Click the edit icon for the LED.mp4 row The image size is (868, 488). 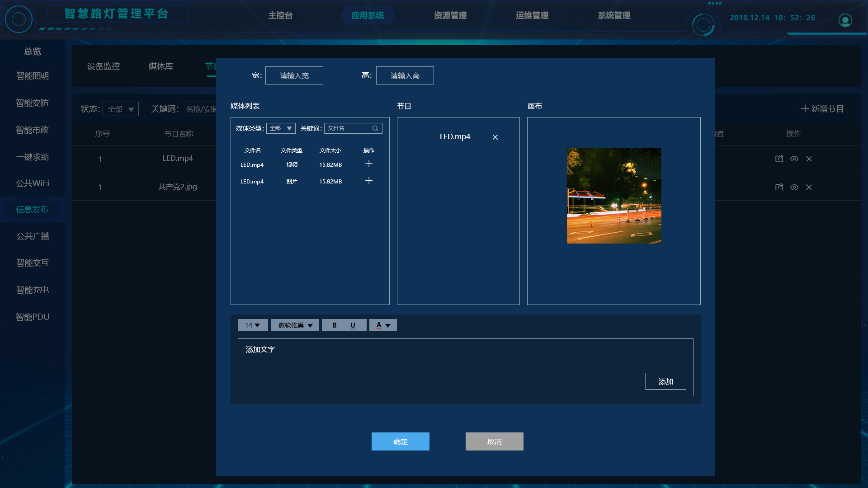click(x=779, y=159)
